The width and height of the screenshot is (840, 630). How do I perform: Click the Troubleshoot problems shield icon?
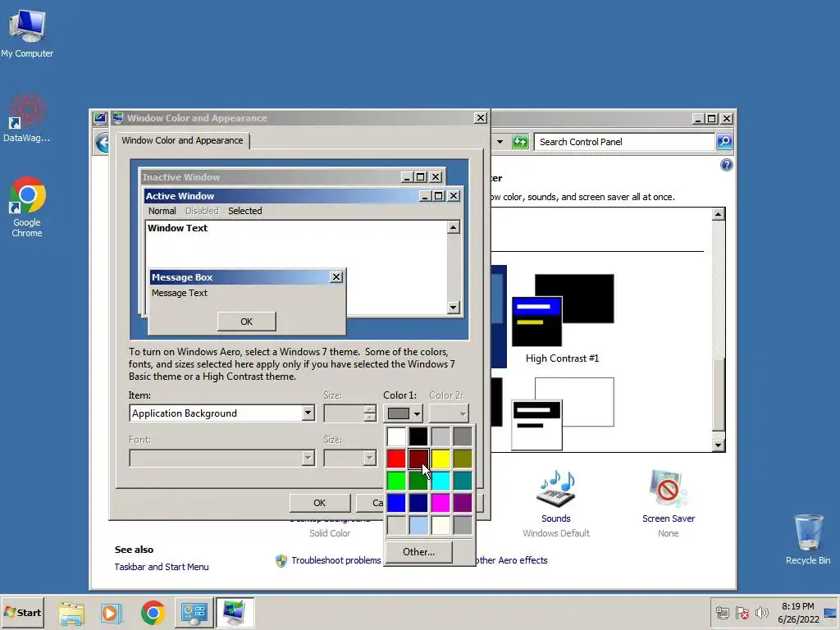point(281,560)
